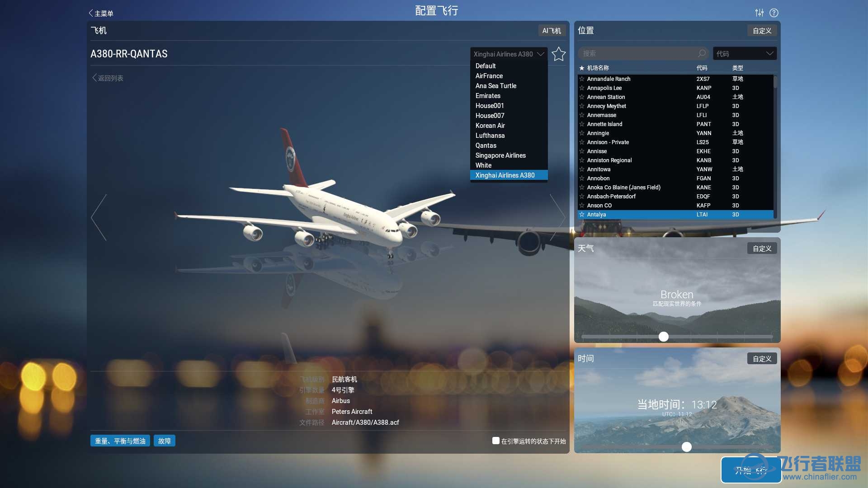Expand the Xinghai Airlines A380 livery dropdown
The height and width of the screenshot is (488, 868).
point(508,54)
